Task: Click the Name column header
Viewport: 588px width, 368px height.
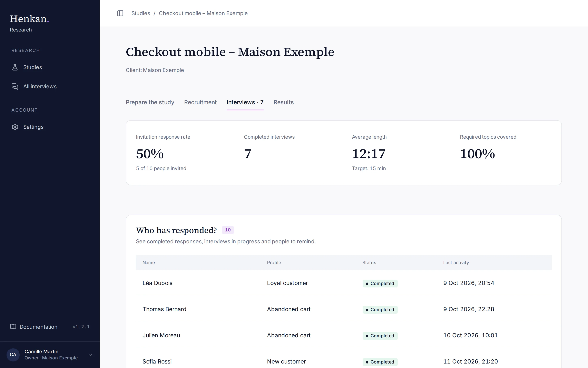Action: pos(149,263)
